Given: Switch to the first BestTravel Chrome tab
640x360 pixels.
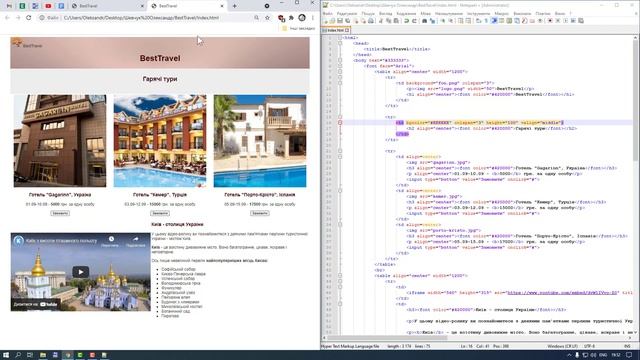Looking at the screenshot, I should click(x=107, y=6).
